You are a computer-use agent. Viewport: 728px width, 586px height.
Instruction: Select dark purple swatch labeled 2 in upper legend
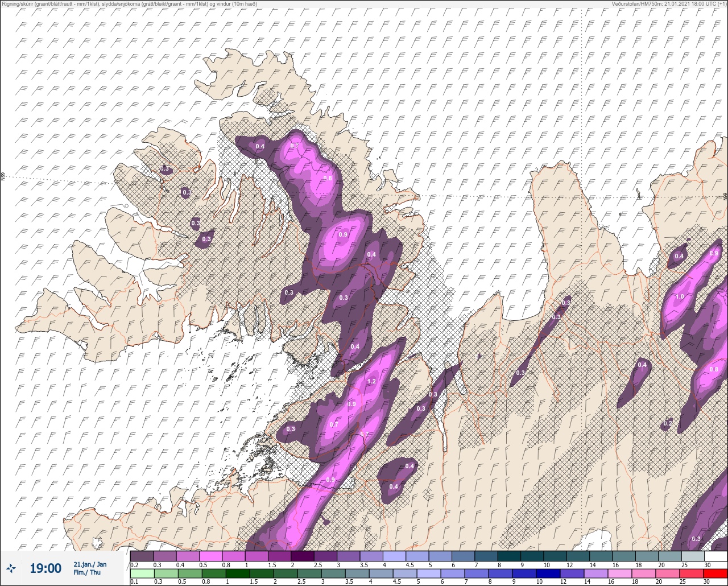coord(302,556)
